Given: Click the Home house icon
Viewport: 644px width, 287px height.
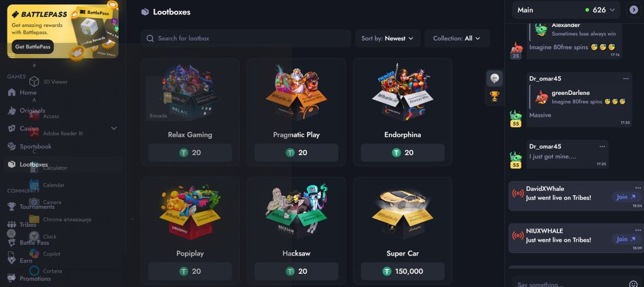Looking at the screenshot, I should click(x=12, y=92).
